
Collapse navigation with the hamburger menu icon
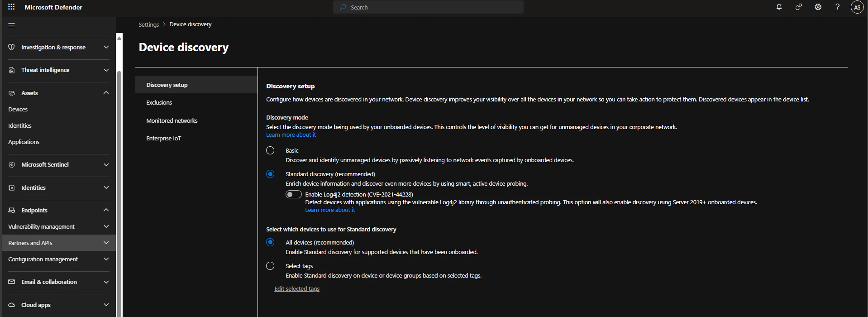[12, 25]
